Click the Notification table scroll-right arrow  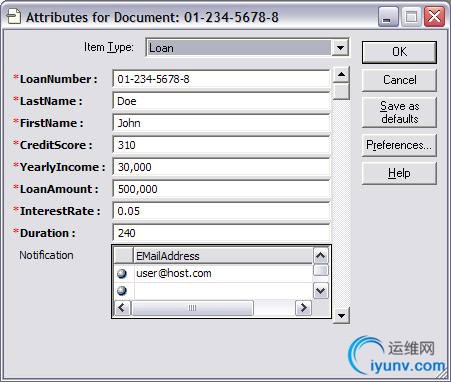303,308
